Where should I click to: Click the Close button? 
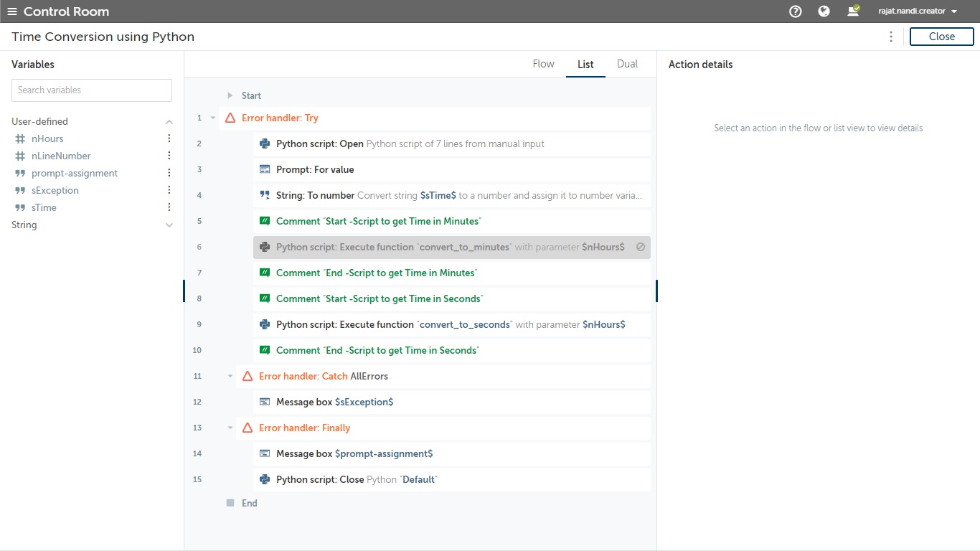pyautogui.click(x=941, y=37)
